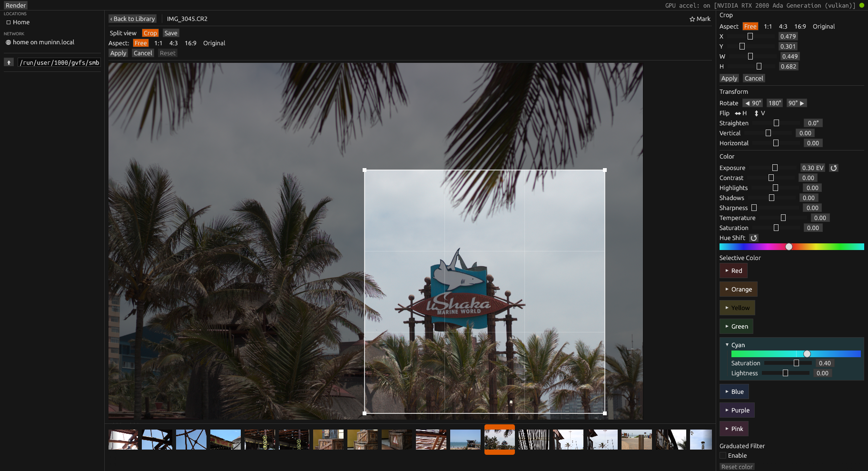Expand the Pink selective color section
Image resolution: width=868 pixels, height=471 pixels.
(x=734, y=429)
